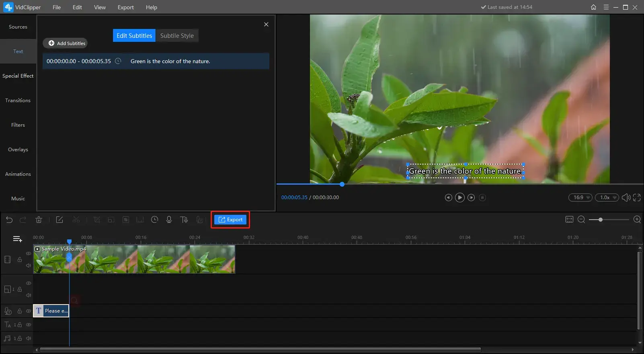Stop the preview playback
This screenshot has height=354, width=644.
[x=483, y=198]
